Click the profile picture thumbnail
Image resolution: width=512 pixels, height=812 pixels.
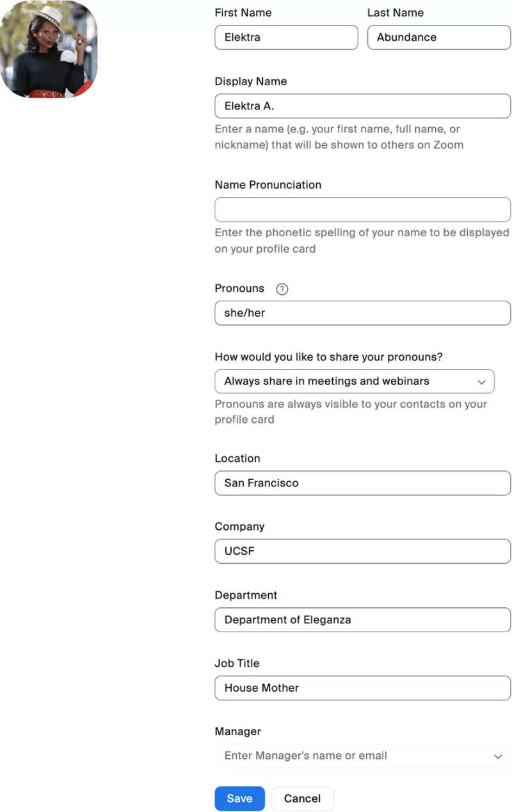(x=49, y=49)
